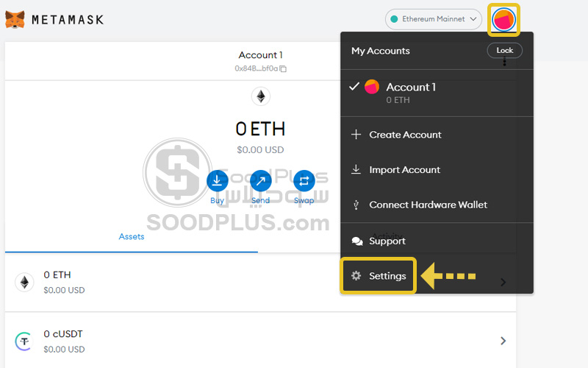Click the plus icon beside Create Account

click(356, 135)
